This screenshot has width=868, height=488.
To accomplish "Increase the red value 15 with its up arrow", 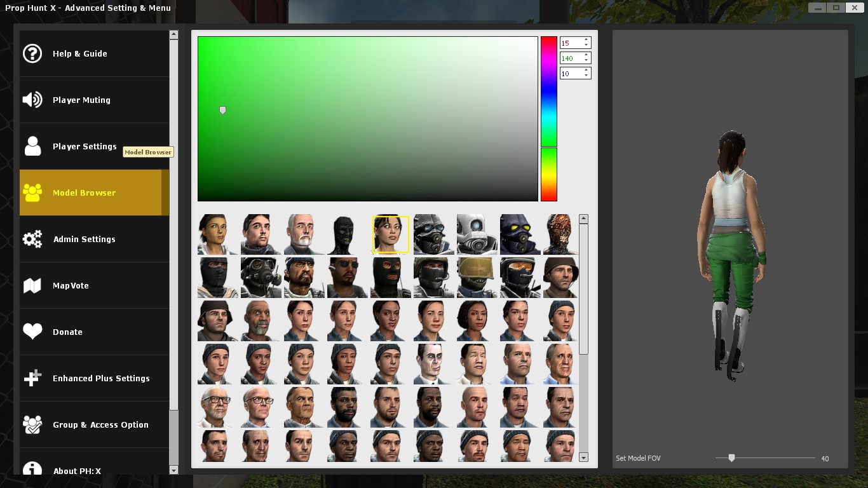I will [x=586, y=39].
